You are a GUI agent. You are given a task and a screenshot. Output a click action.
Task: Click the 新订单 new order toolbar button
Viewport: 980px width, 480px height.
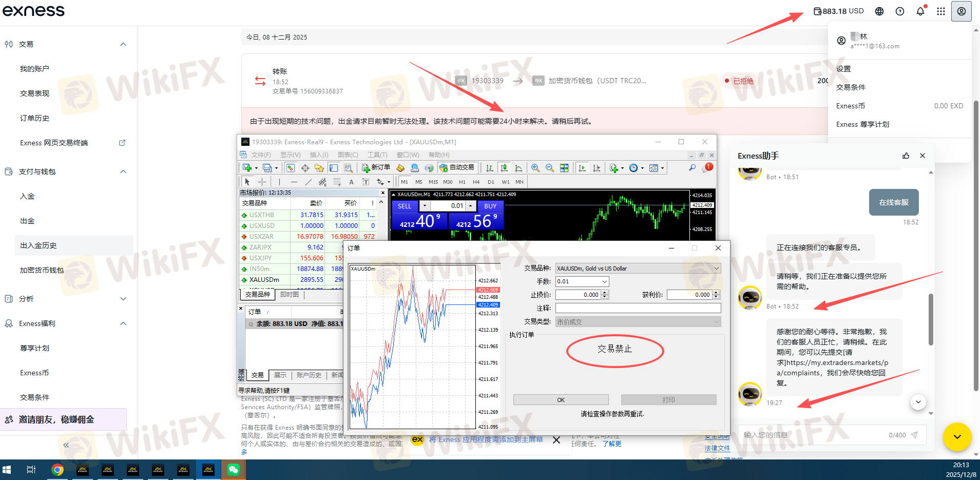tap(376, 168)
